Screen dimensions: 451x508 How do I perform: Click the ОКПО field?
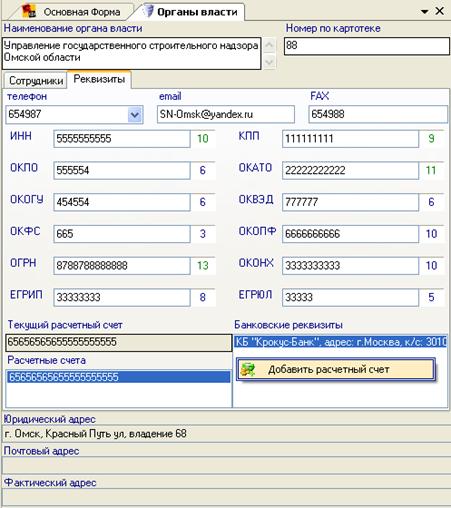[x=122, y=170]
